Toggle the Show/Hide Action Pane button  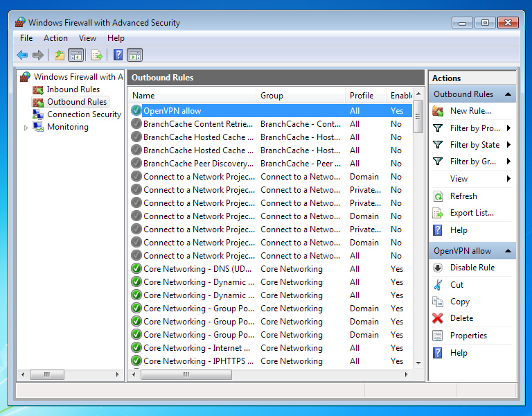point(134,55)
